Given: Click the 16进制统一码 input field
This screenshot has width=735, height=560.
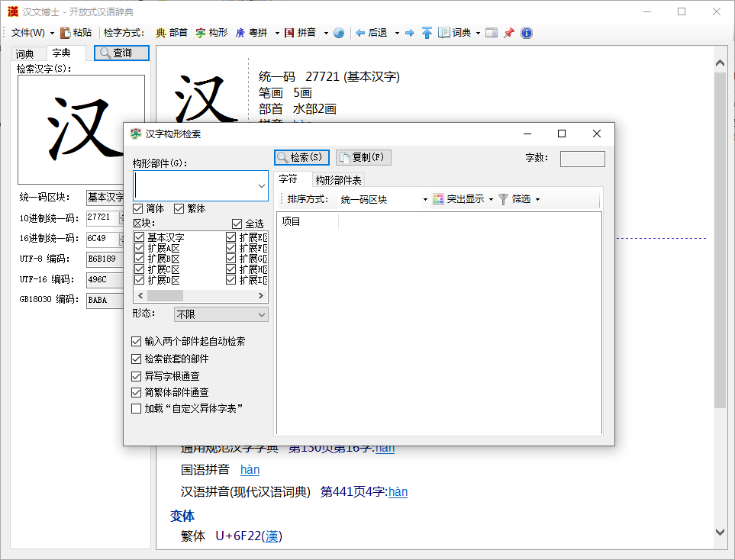Looking at the screenshot, I should click(102, 238).
